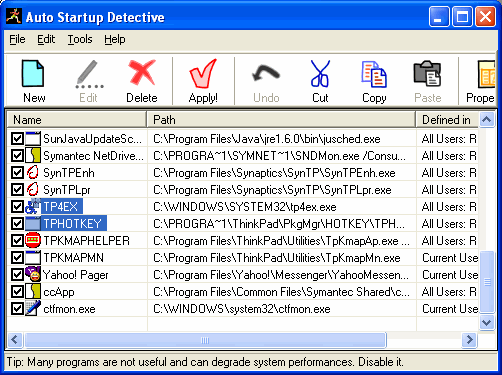Image resolution: width=502 pixels, height=375 pixels.
Task: Toggle the SynTPEnh checkbox
Action: click(x=17, y=172)
